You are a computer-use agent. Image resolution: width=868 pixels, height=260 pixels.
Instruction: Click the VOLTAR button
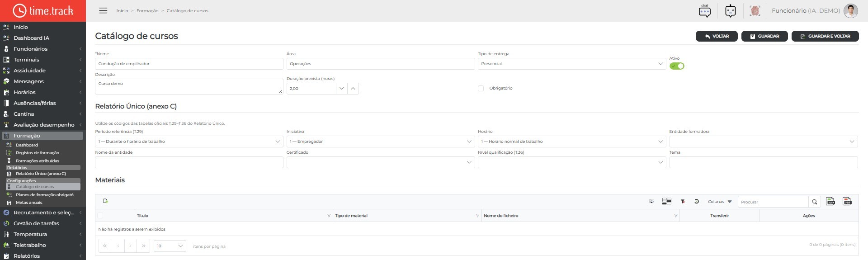717,36
